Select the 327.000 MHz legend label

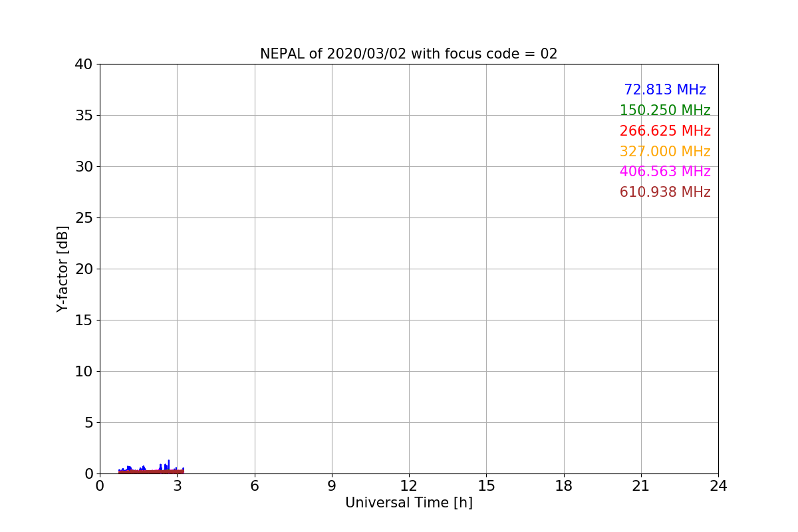665,152
